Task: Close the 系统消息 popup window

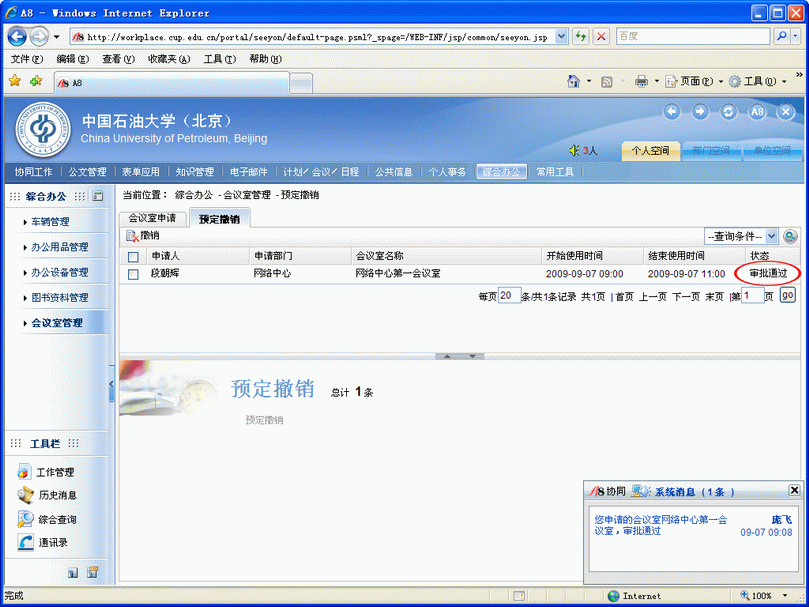Action: (x=794, y=490)
